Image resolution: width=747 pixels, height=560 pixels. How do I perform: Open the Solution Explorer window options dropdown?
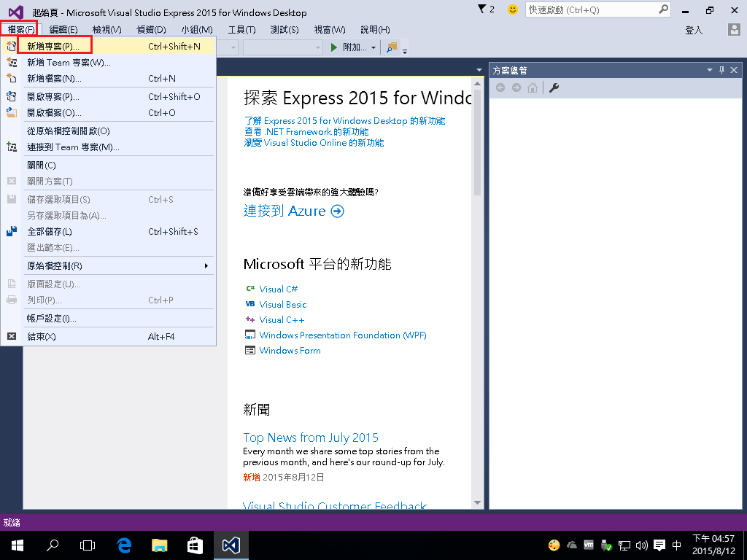pyautogui.click(x=709, y=70)
